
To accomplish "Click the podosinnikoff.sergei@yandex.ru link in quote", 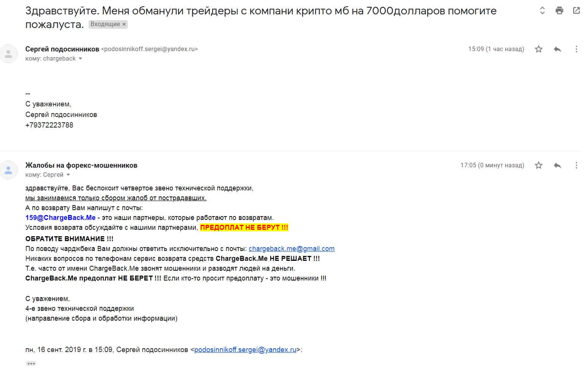I will pos(245,350).
